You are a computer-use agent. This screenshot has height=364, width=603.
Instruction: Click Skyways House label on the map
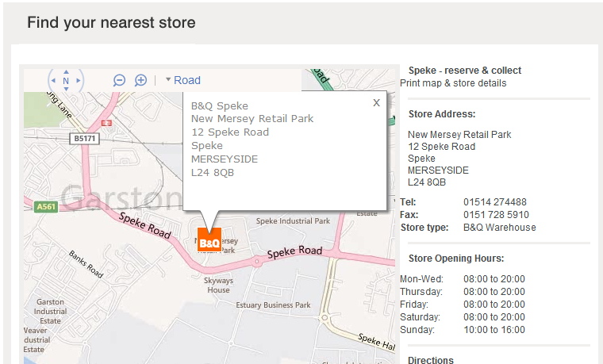pyautogui.click(x=217, y=285)
